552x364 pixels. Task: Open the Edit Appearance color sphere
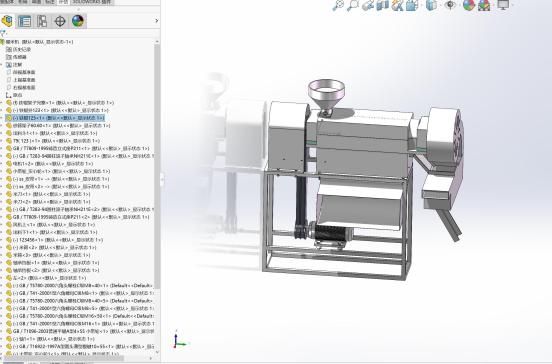pyautogui.click(x=469, y=5)
